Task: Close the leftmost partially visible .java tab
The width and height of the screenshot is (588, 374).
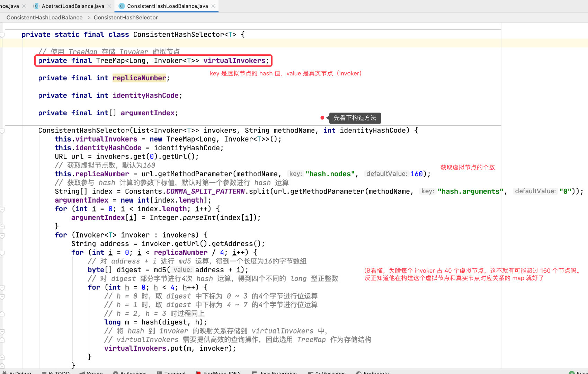Action: [24, 6]
